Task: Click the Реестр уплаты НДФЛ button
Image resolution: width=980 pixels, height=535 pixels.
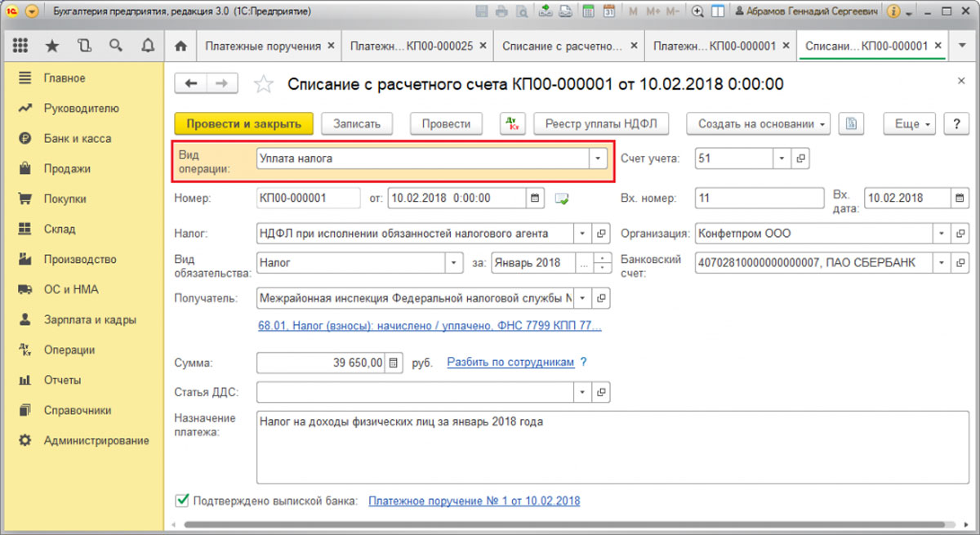Action: (x=602, y=124)
